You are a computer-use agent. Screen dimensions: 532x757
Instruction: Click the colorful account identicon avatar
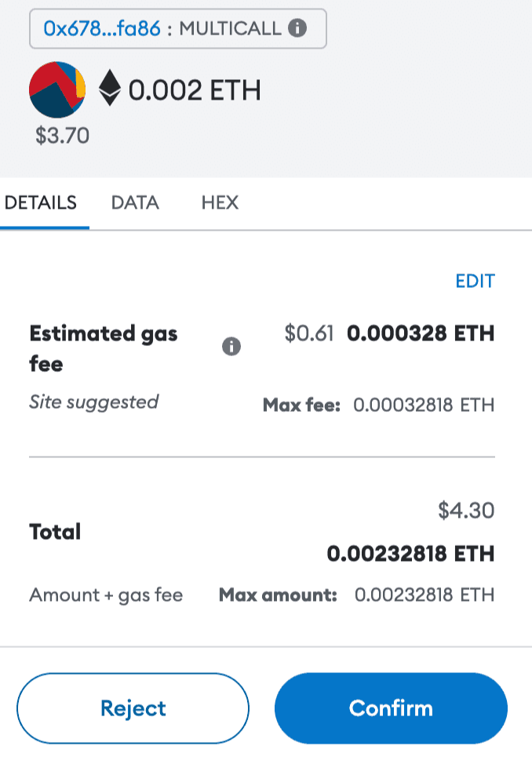57,89
